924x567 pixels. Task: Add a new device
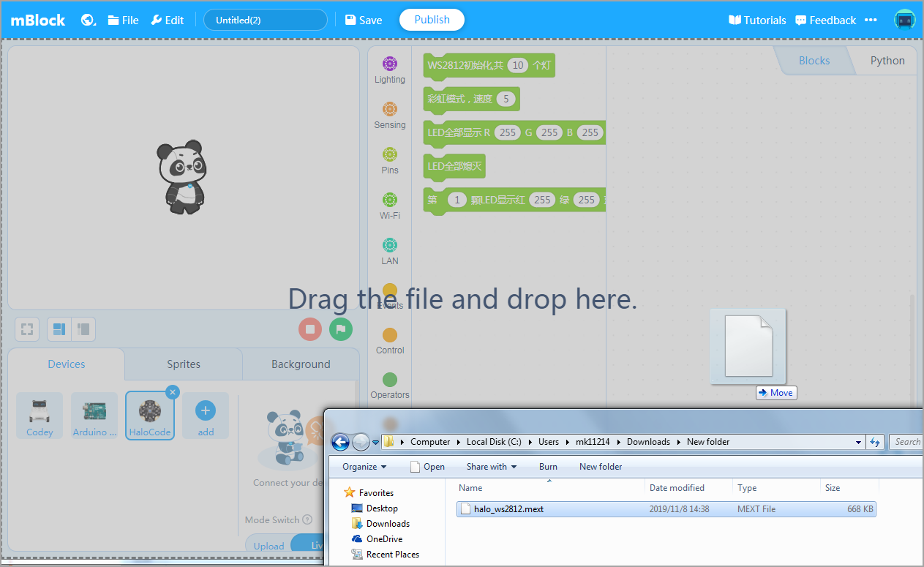pos(206,416)
